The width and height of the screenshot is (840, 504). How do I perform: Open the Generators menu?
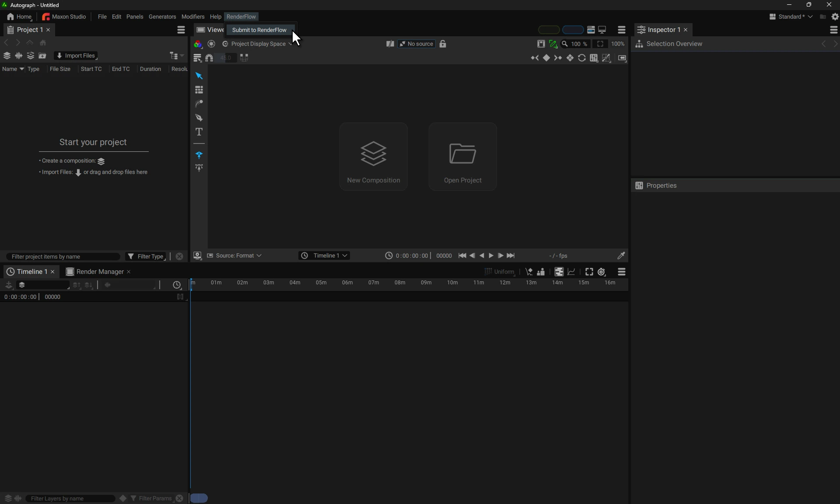click(x=162, y=17)
